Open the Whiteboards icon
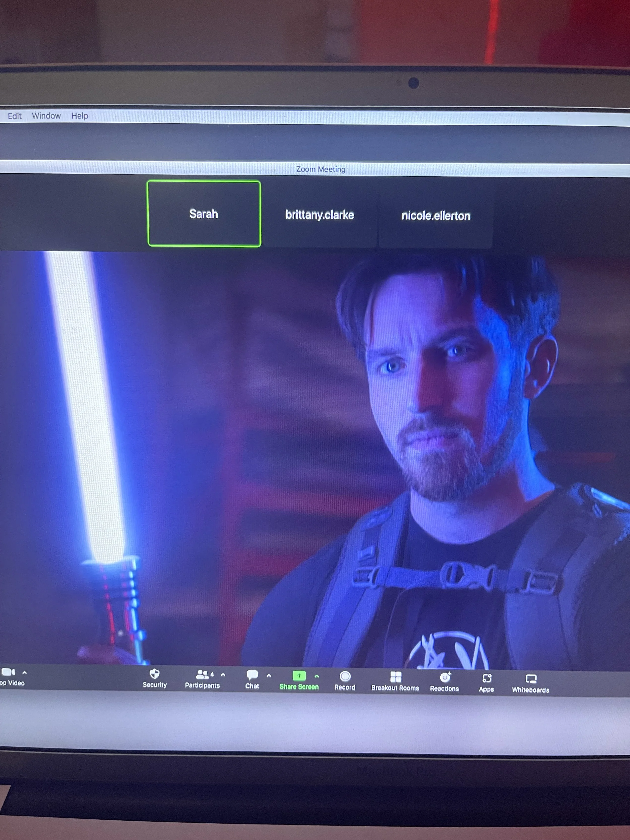Screen dimensions: 630x840 click(531, 679)
